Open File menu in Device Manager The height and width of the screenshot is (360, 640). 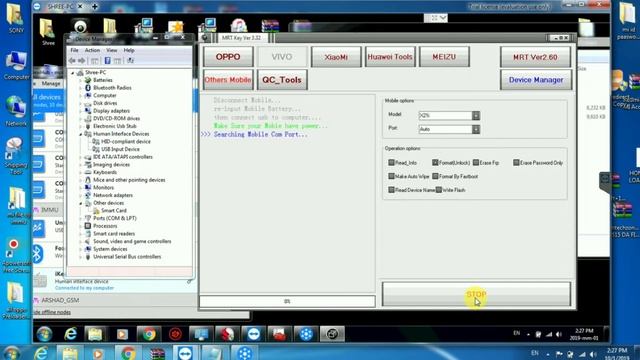[x=74, y=50]
